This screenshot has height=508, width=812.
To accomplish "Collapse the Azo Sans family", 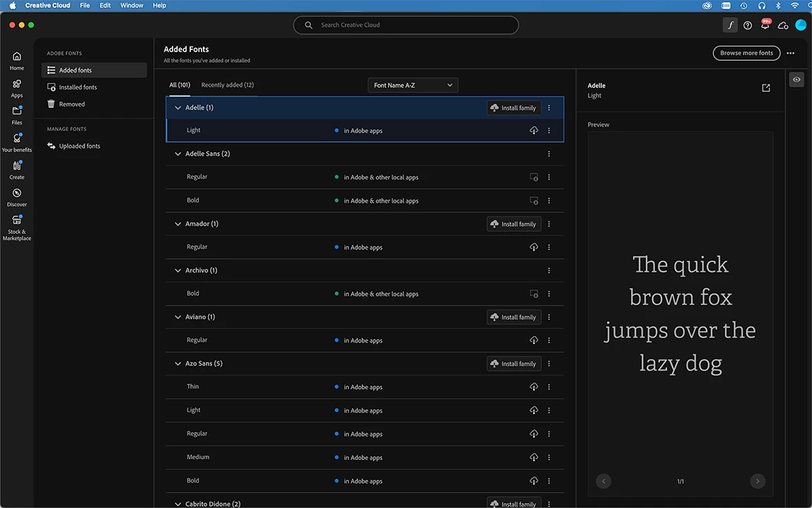I will tap(178, 364).
